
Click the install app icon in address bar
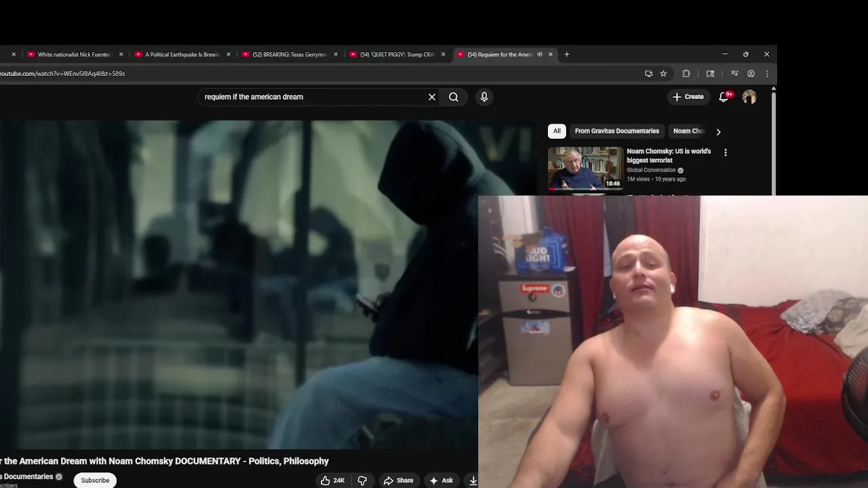tap(649, 73)
